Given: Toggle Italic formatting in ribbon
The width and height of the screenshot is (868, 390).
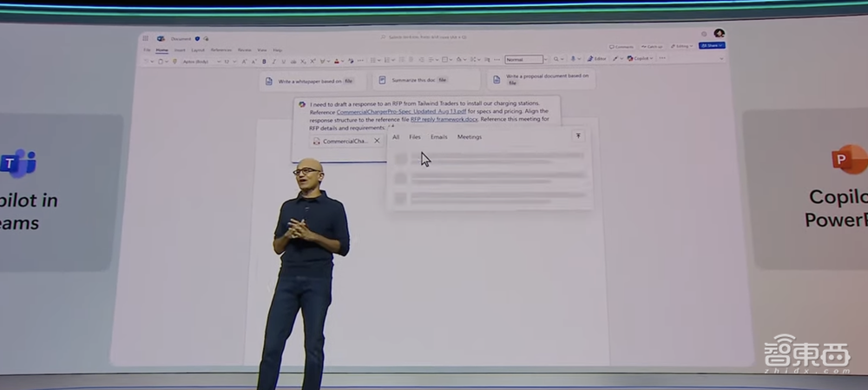Looking at the screenshot, I should [x=273, y=61].
